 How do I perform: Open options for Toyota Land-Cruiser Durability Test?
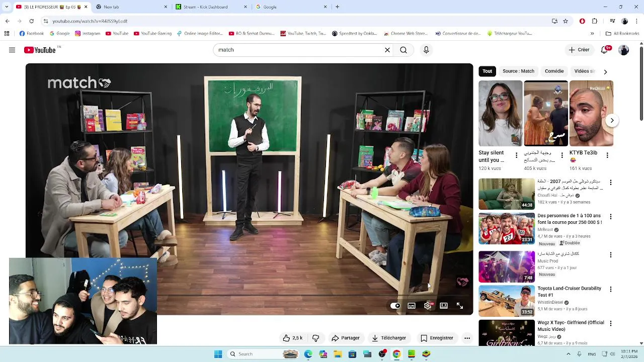(611, 290)
